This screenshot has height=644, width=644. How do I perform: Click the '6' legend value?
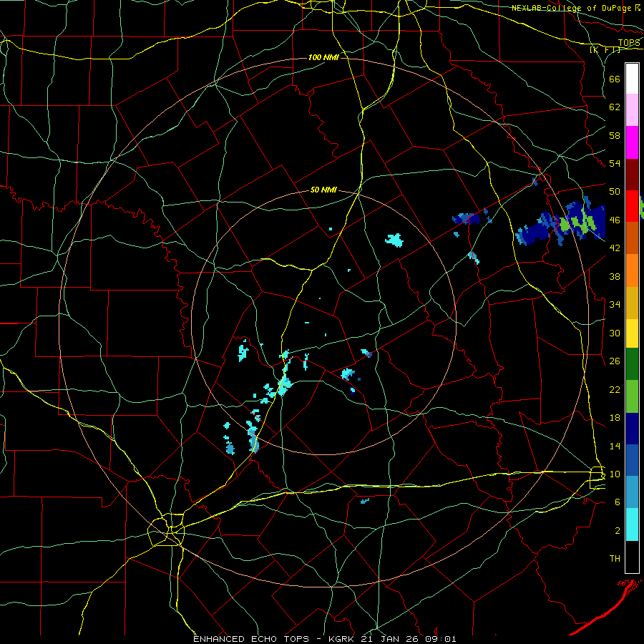618,502
